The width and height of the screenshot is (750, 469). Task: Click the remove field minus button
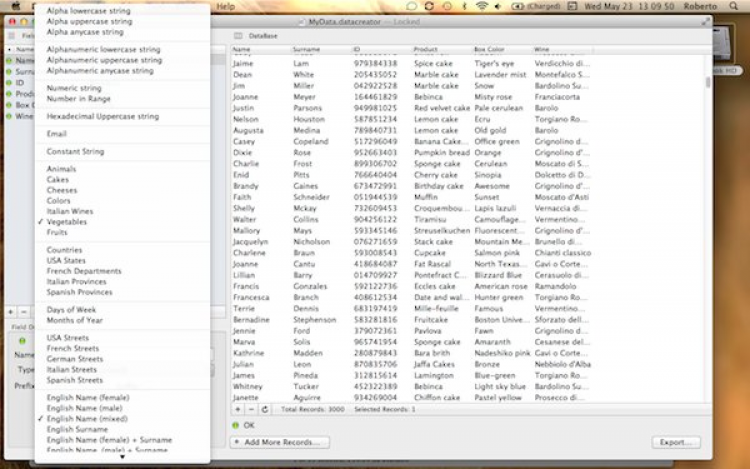[23, 312]
